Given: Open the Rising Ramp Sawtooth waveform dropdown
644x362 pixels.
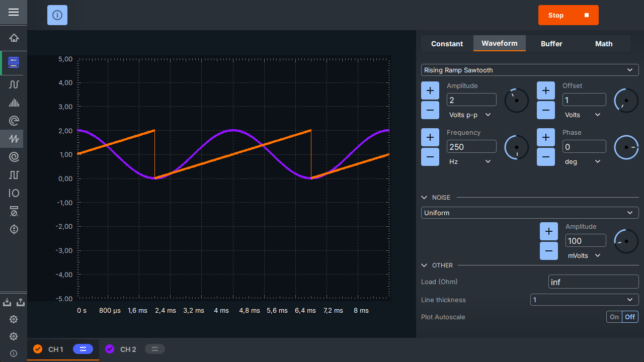Looking at the screenshot, I should pyautogui.click(x=530, y=70).
